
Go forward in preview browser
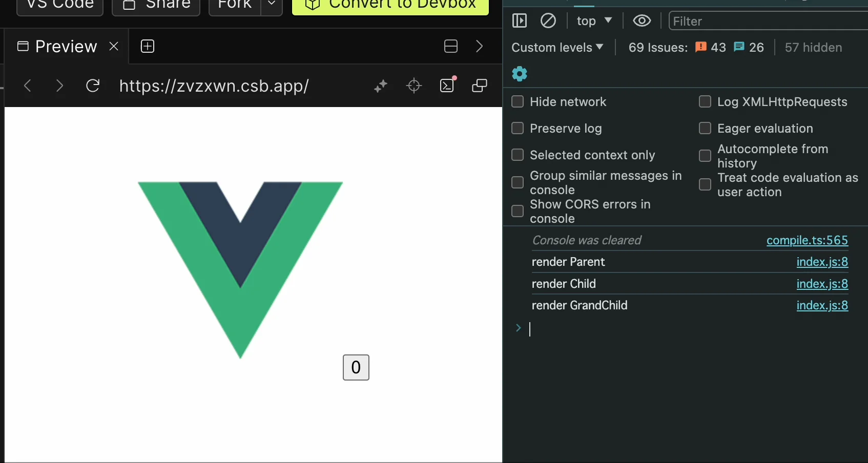[x=59, y=86]
